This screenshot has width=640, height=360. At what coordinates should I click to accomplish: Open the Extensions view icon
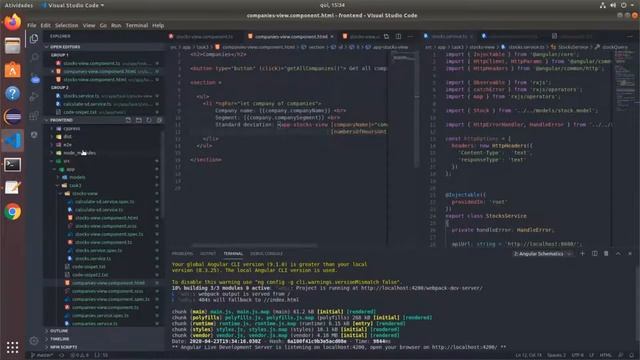tap(34, 116)
